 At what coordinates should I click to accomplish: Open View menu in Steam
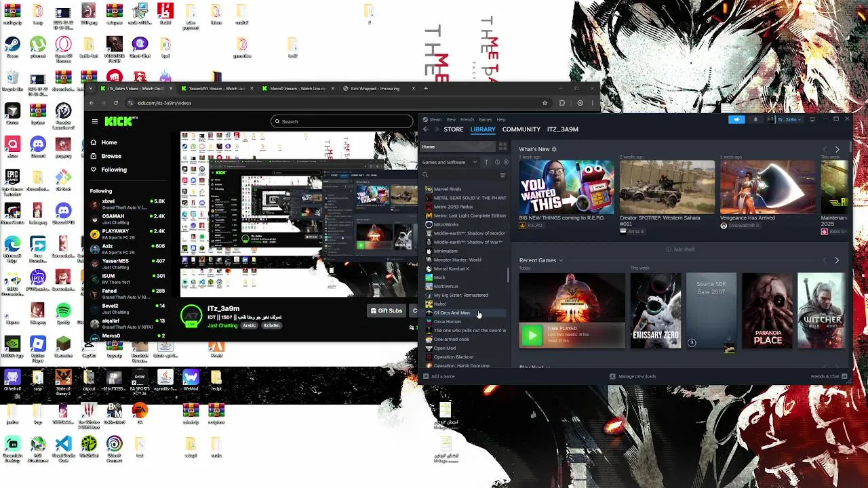(451, 119)
